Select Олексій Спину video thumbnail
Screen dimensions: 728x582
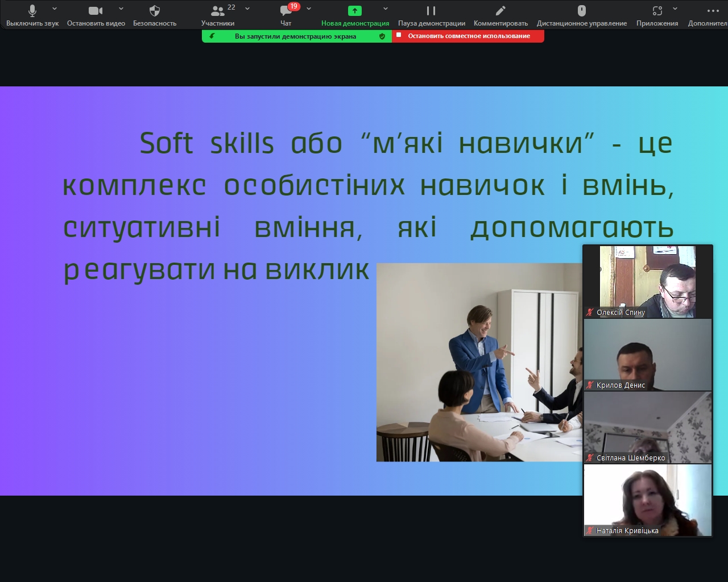pyautogui.click(x=648, y=282)
